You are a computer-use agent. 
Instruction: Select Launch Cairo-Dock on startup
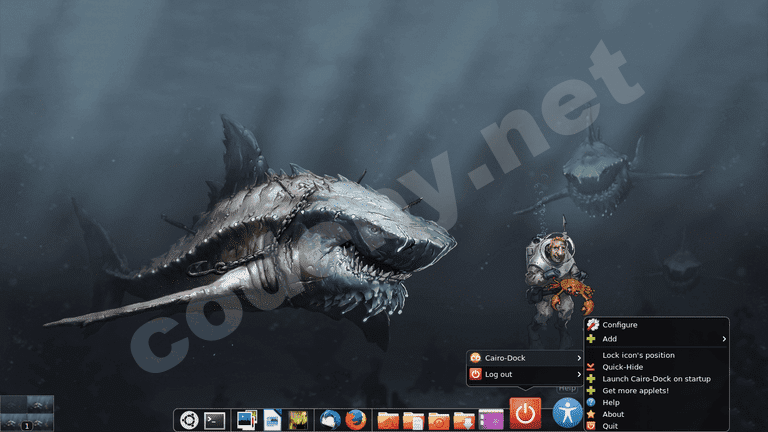pyautogui.click(x=656, y=379)
